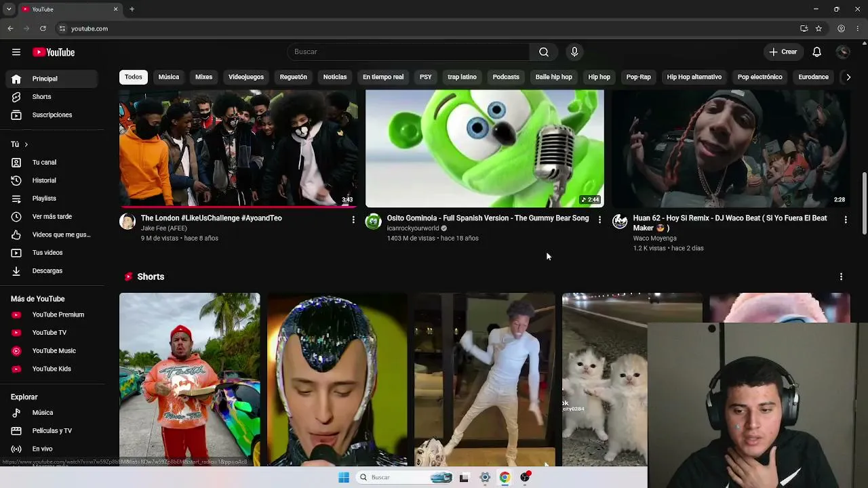Expand the Tú section

(x=20, y=144)
